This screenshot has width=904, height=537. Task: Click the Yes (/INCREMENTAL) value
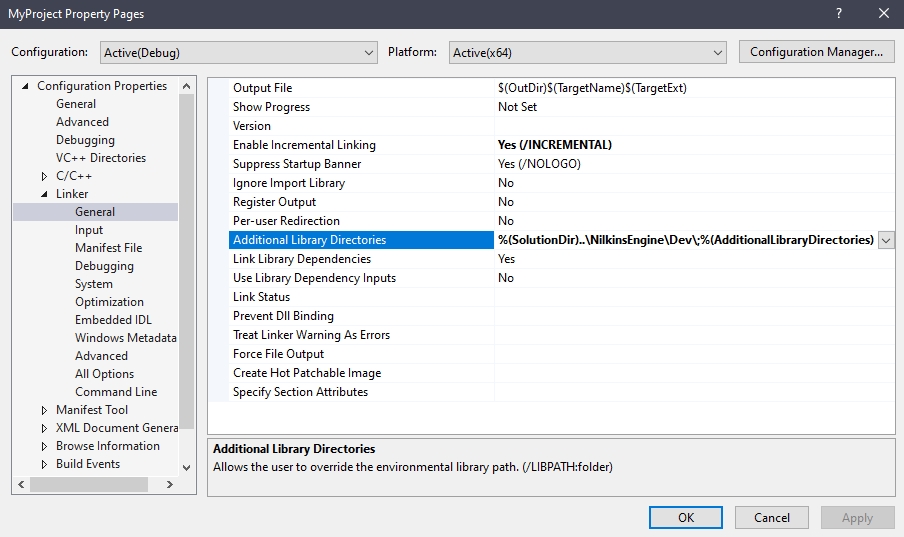point(555,145)
